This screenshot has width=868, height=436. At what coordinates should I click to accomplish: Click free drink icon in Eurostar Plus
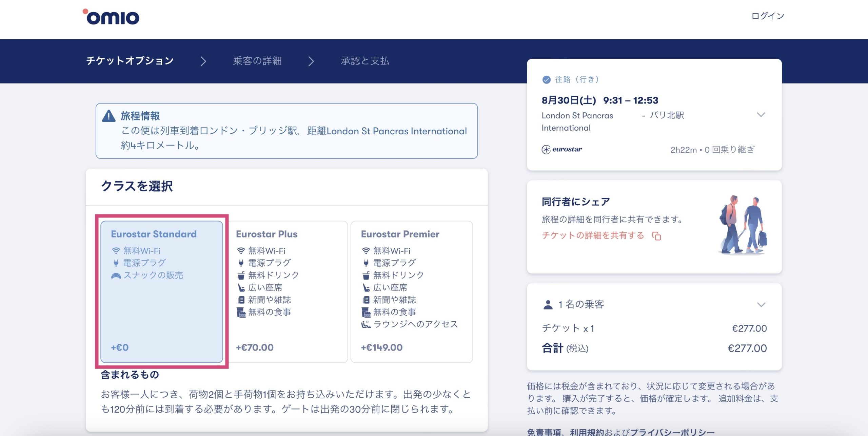[241, 275]
